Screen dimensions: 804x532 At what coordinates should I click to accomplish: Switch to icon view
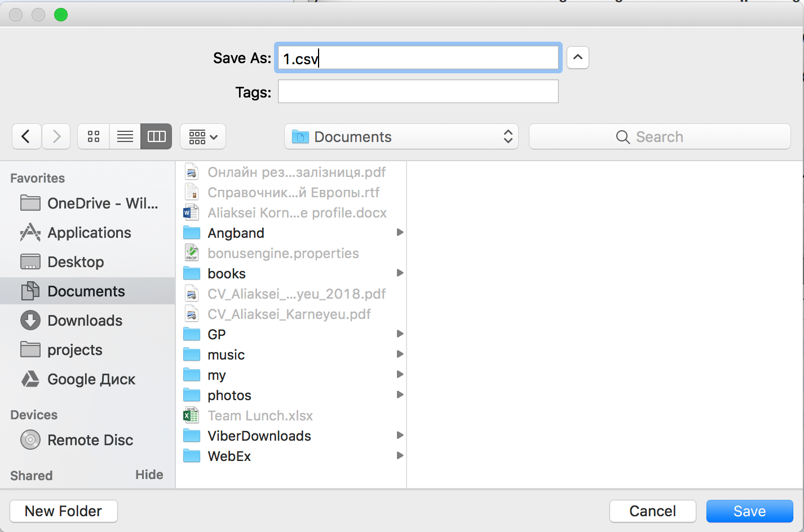click(94, 136)
